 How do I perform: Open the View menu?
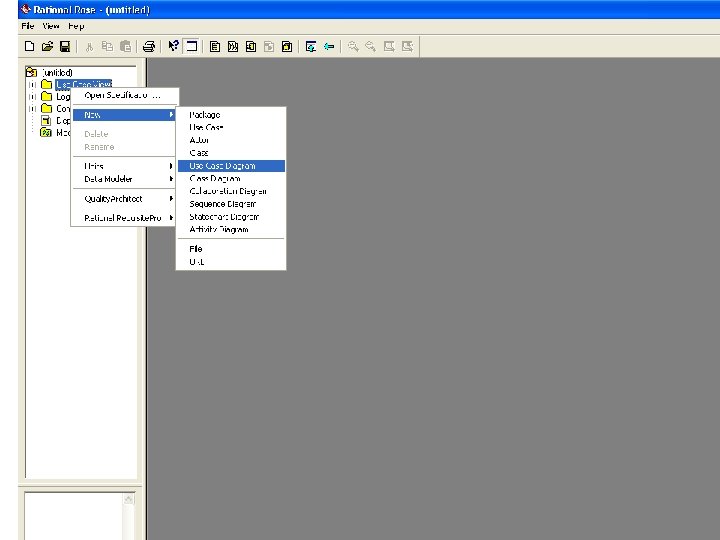(51, 26)
